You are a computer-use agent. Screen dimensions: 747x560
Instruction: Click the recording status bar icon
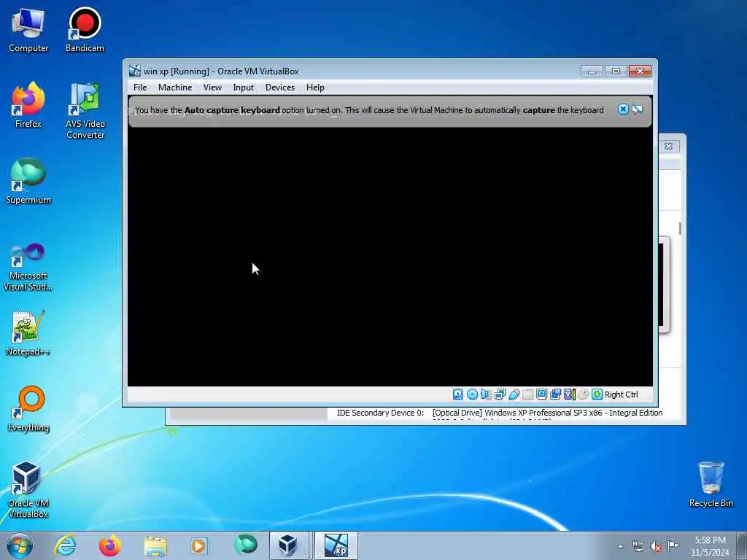click(555, 394)
